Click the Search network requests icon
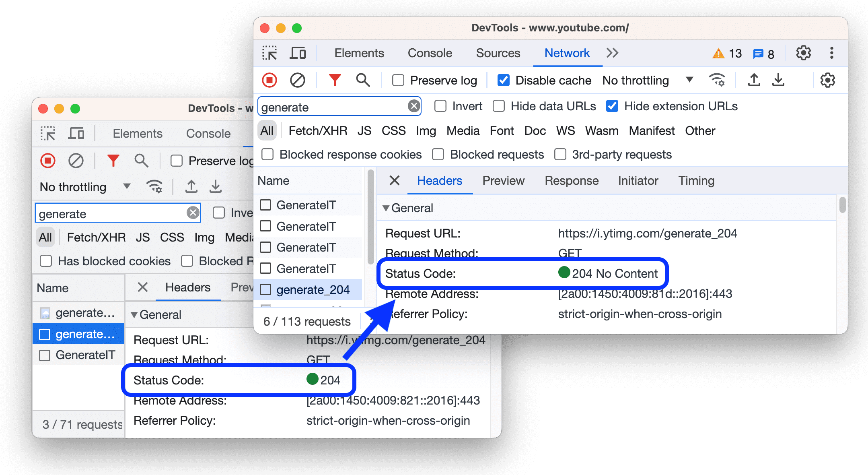 coord(362,81)
